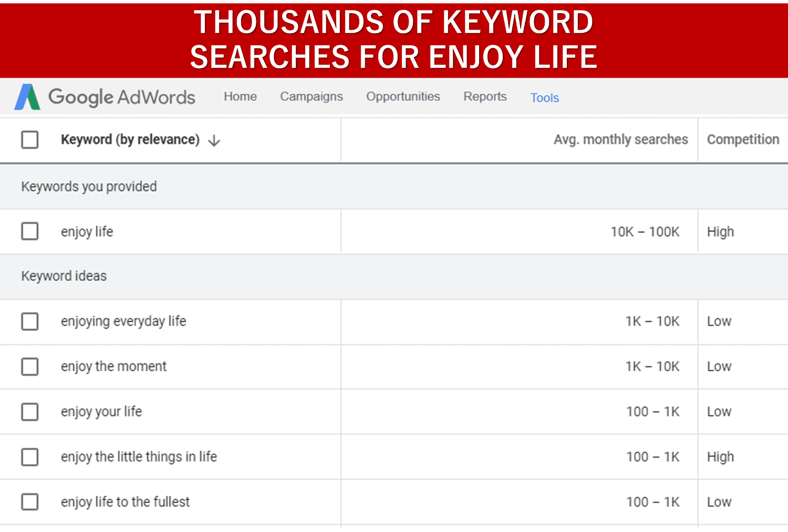Click searches value for 'enjoy life to the fullest'

point(653,502)
